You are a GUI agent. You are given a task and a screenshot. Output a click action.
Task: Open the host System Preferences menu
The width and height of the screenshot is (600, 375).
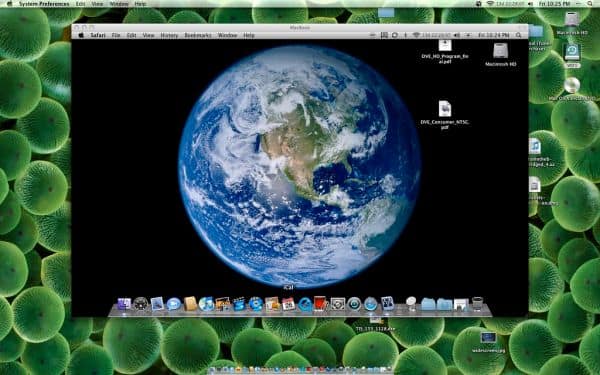pyautogui.click(x=44, y=4)
